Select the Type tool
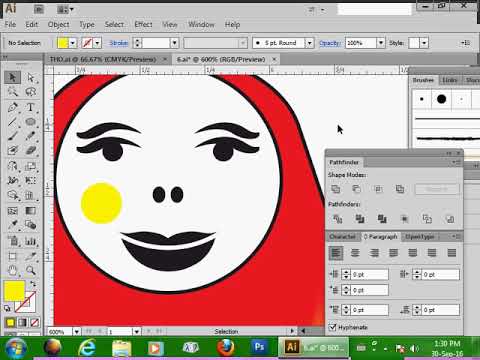Viewport: 480px width, 360px height. click(x=31, y=107)
